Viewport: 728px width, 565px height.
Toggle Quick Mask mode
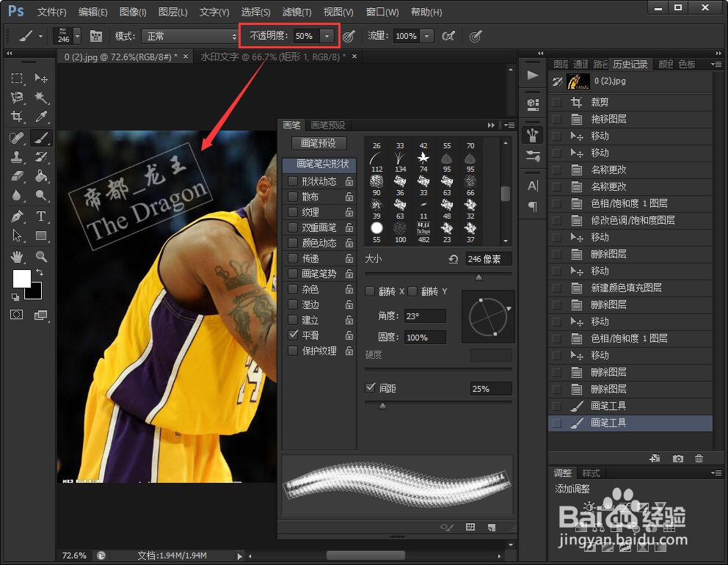(x=17, y=315)
